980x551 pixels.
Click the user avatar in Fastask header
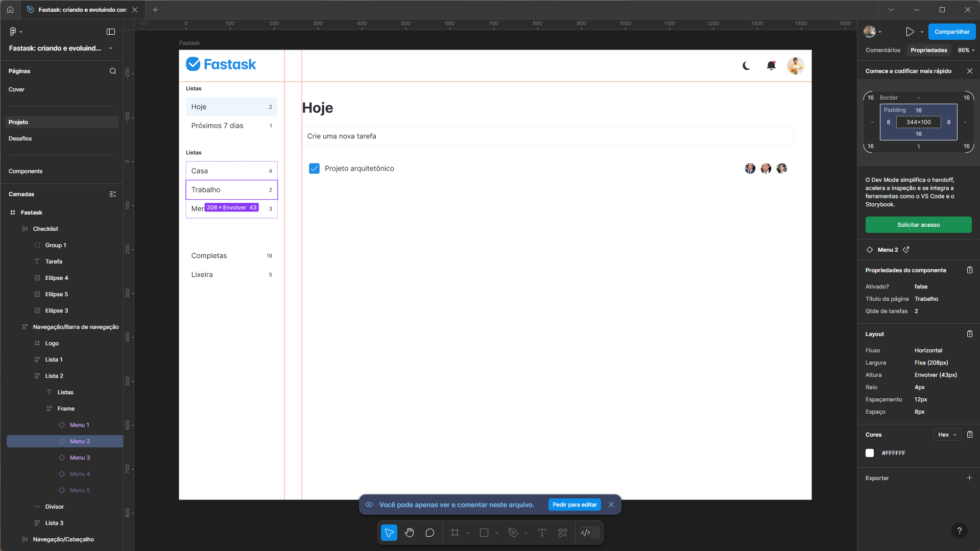point(796,66)
